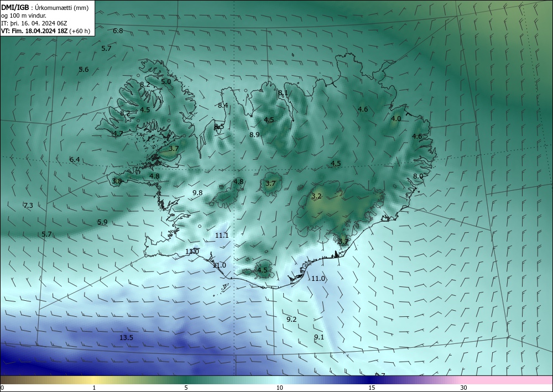Click the 'og 100 m vindur.' line

pyautogui.click(x=24, y=15)
